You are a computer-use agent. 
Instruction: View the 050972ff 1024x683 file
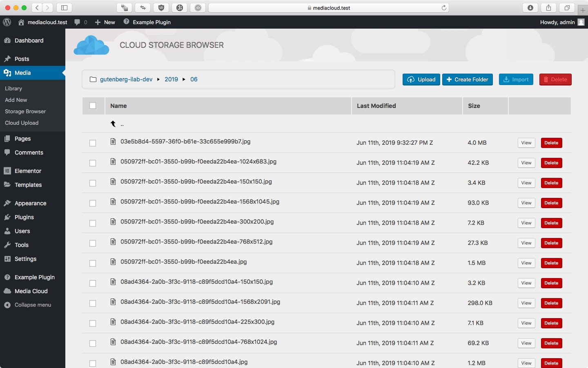click(x=526, y=163)
